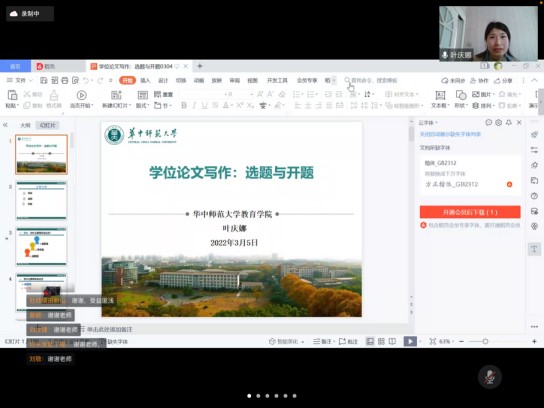The height and width of the screenshot is (408, 544).
Task: Open the 文件 (File) menu
Action: (20, 80)
